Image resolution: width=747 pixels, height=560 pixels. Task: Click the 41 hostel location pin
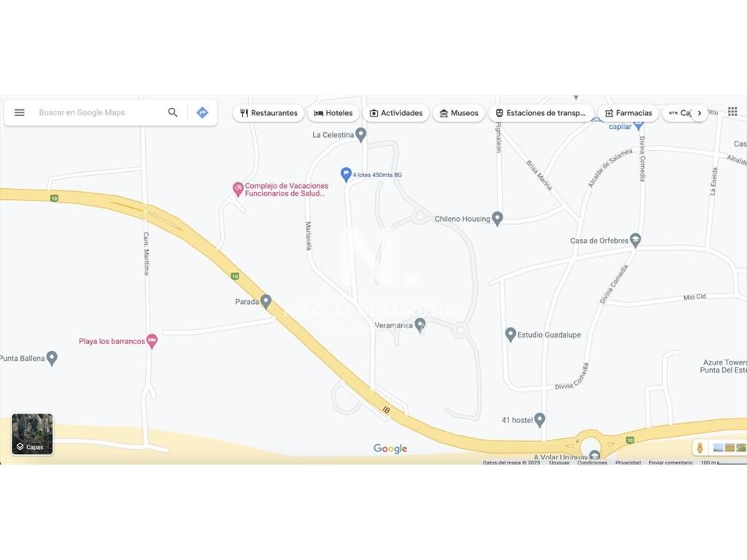coord(539,420)
